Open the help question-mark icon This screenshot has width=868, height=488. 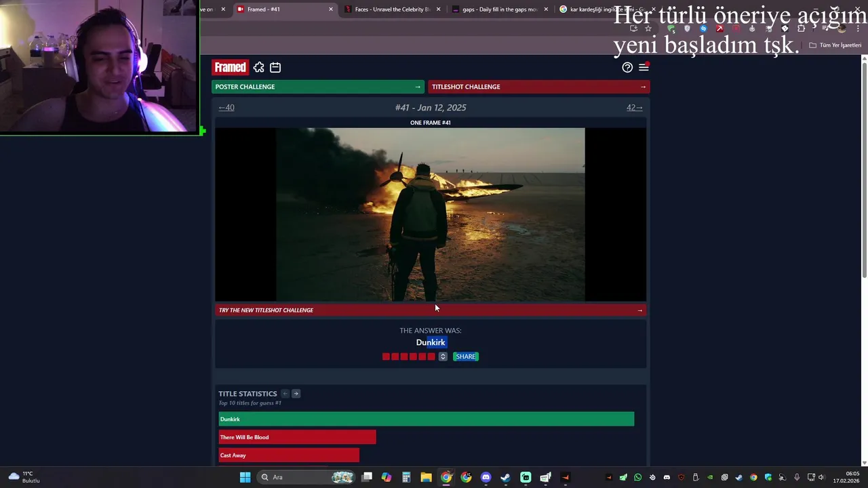[x=627, y=67]
